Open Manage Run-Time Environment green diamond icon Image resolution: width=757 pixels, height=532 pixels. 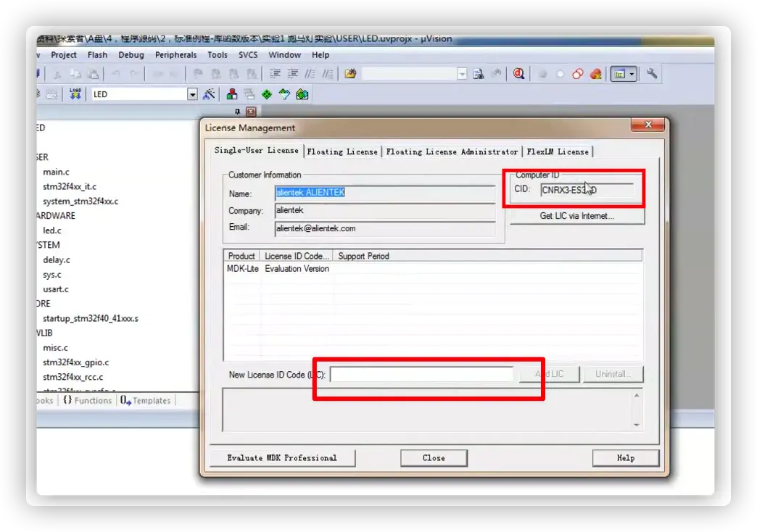coord(267,94)
